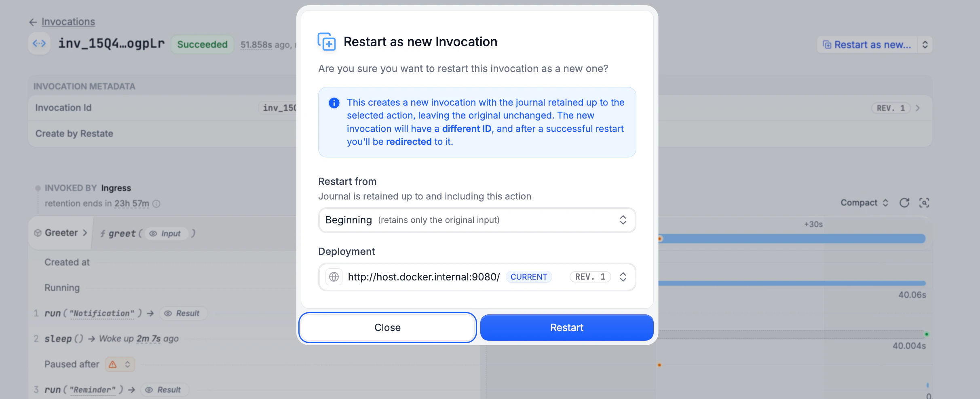This screenshot has height=399, width=980.
Task: Navigate back using the left arrow icon
Action: click(x=34, y=22)
